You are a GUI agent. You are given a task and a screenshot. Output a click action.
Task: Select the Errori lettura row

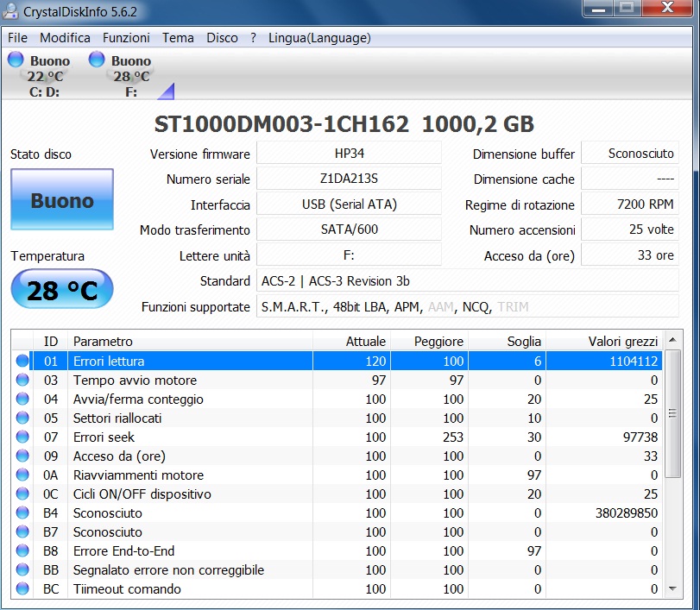tap(337, 361)
